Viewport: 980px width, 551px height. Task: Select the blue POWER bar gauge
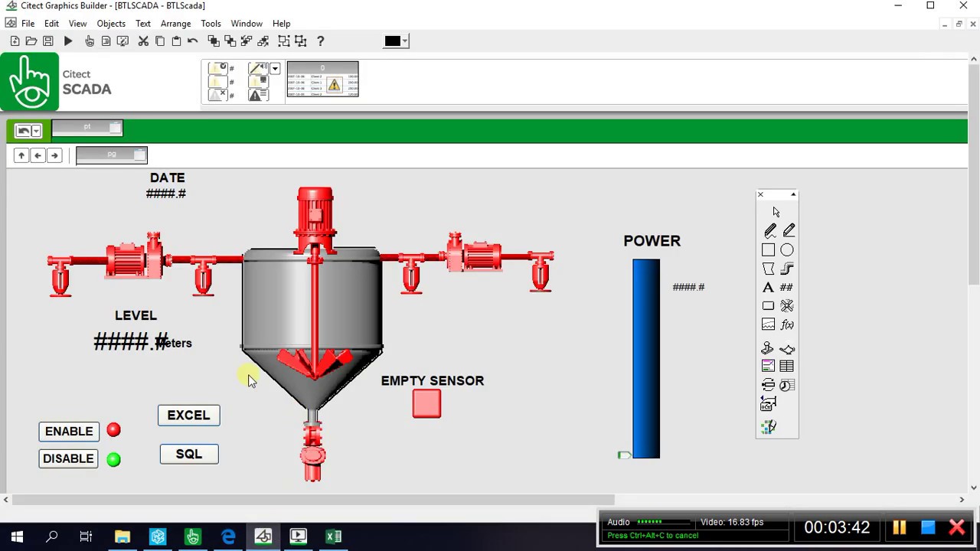(x=646, y=359)
